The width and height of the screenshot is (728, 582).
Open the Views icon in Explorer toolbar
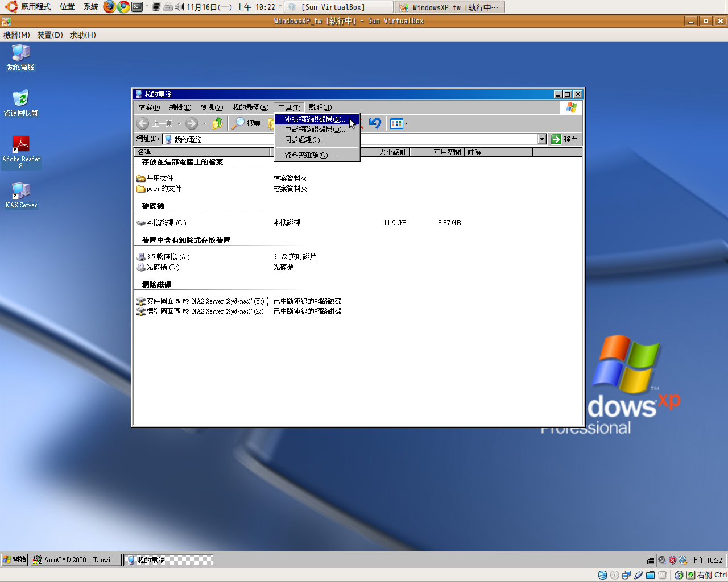(x=396, y=123)
